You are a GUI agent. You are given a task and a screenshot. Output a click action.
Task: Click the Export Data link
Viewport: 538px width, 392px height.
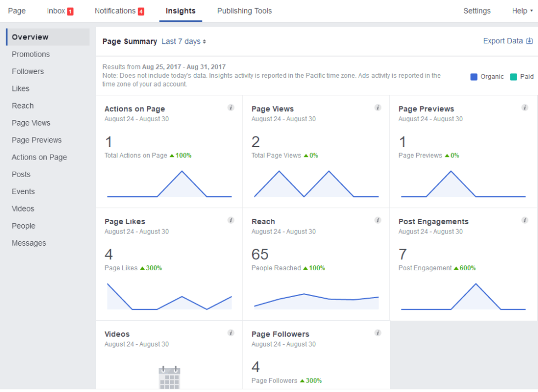[507, 41]
